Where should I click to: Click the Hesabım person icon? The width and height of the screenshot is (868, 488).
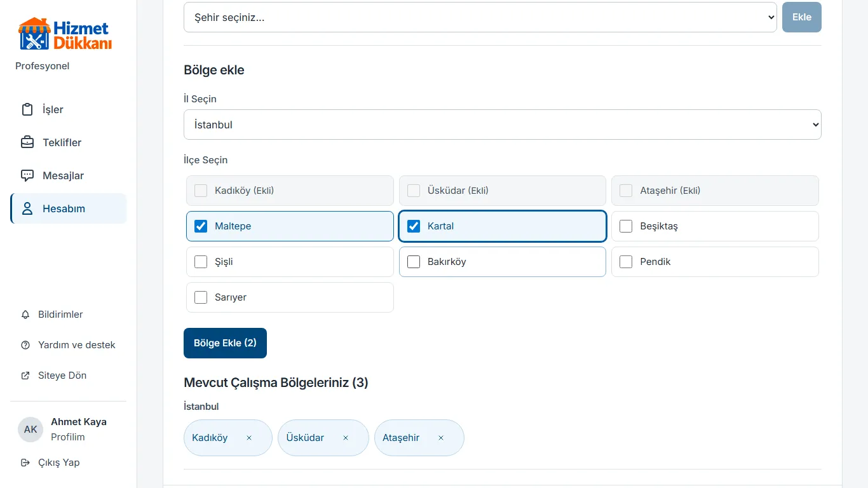(27, 208)
